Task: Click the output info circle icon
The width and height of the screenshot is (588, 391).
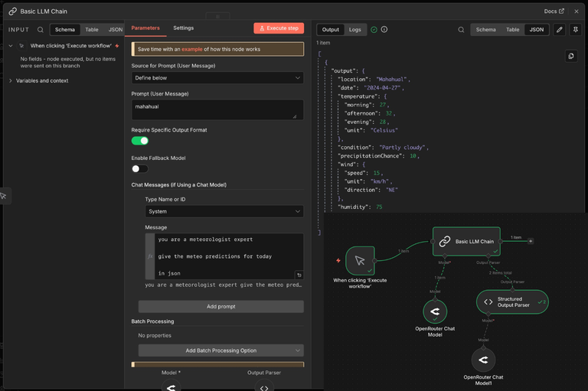Action: tap(384, 29)
